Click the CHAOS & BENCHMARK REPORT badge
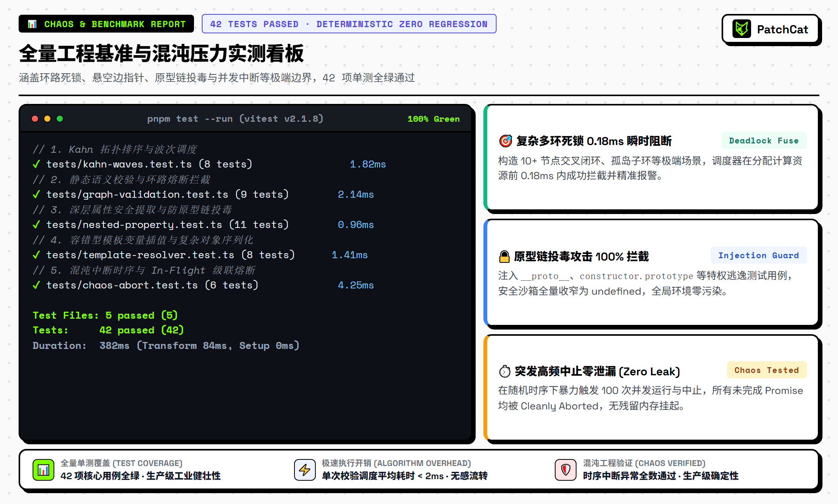 point(106,24)
